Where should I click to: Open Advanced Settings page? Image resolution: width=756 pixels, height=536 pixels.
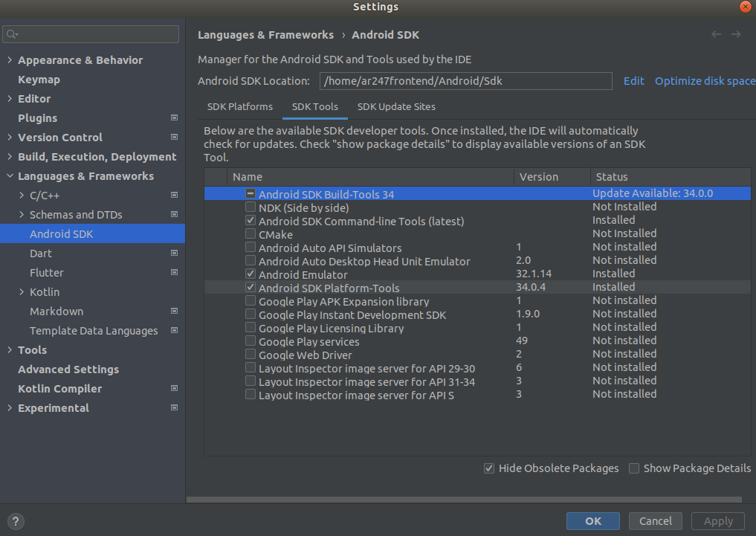[x=68, y=369]
